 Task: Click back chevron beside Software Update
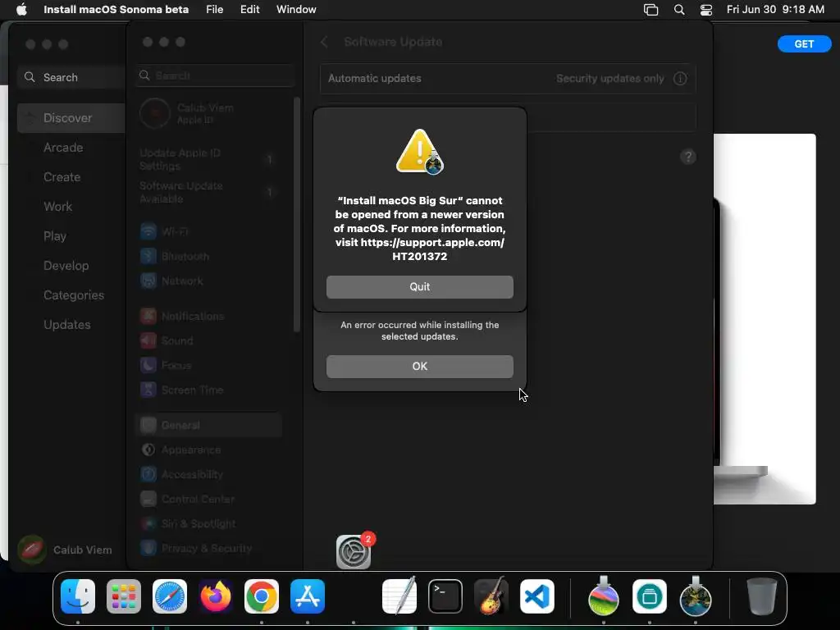pyautogui.click(x=324, y=42)
